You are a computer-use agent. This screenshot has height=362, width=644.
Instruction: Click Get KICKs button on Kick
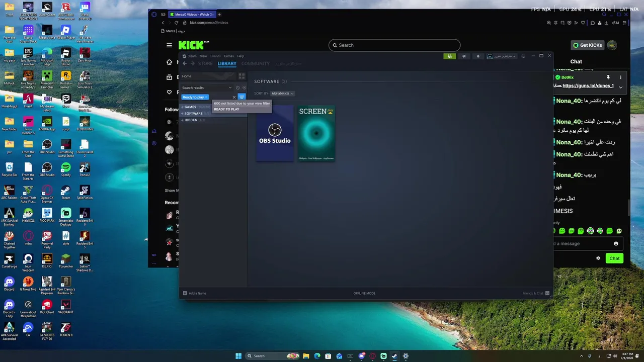tap(587, 45)
